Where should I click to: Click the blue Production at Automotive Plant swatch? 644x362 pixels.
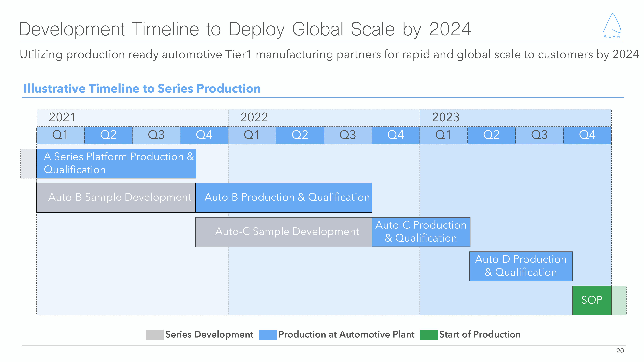pyautogui.click(x=268, y=335)
